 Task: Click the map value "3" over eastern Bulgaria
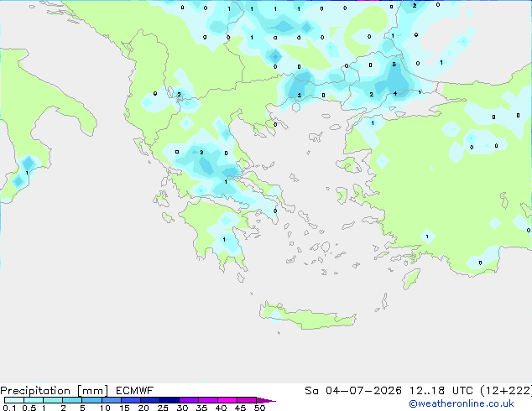point(394,64)
